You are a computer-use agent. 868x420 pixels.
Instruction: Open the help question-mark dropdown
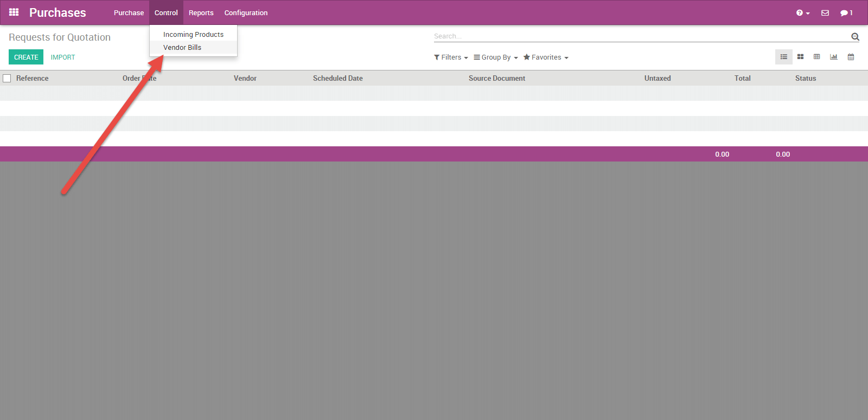tap(802, 13)
